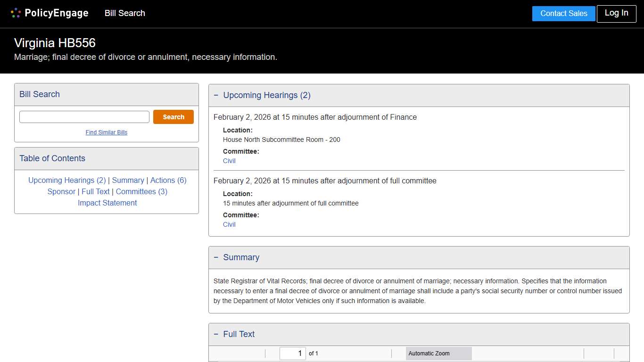Navigate to Sponsor section link
The height and width of the screenshot is (362, 644).
click(x=61, y=192)
